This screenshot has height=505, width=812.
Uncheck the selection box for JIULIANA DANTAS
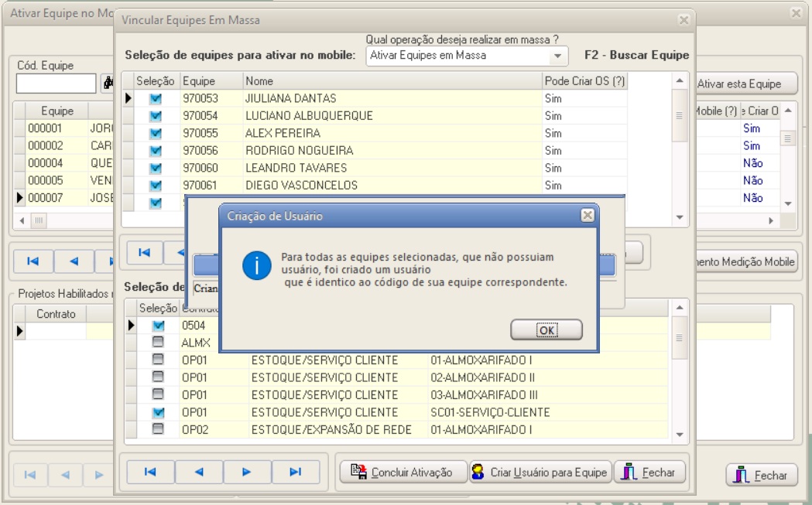click(156, 98)
